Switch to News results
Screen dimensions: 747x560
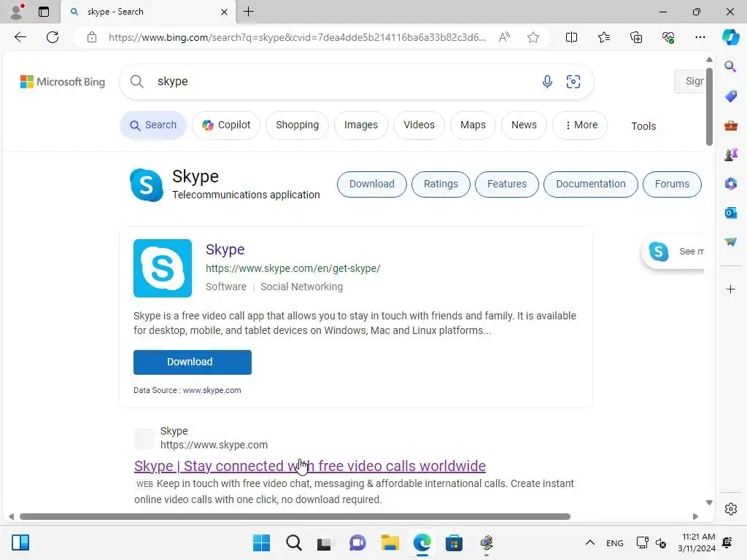(x=524, y=125)
